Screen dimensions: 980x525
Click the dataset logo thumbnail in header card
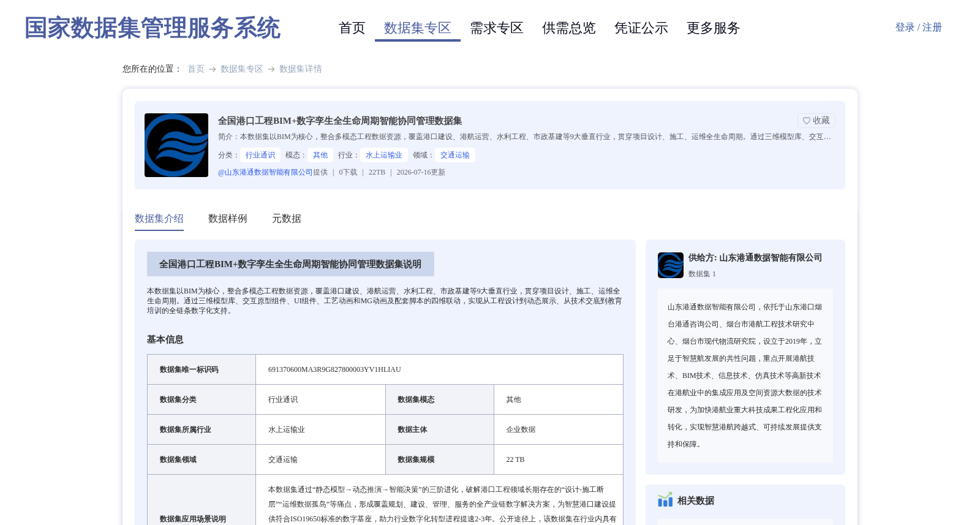(x=176, y=145)
